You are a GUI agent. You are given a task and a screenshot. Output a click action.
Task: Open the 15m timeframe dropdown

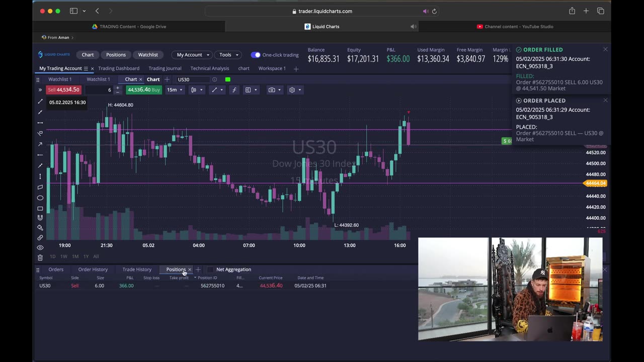tap(175, 90)
